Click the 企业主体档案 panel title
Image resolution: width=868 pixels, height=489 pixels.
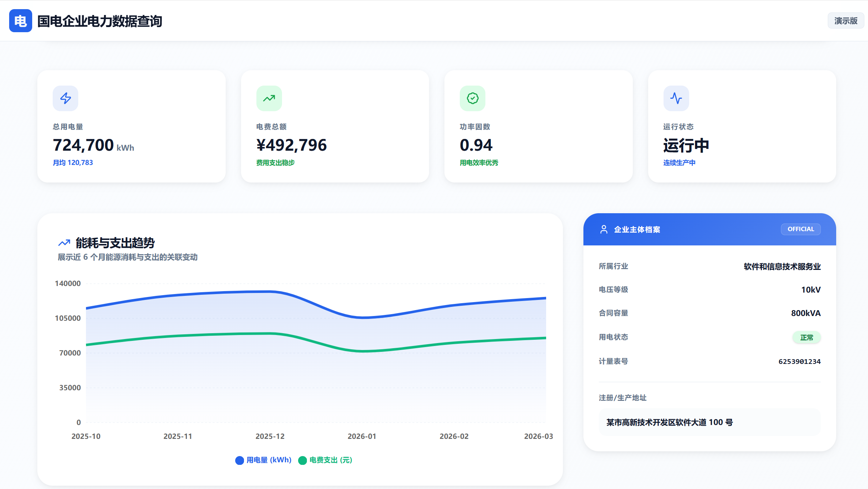[637, 230]
